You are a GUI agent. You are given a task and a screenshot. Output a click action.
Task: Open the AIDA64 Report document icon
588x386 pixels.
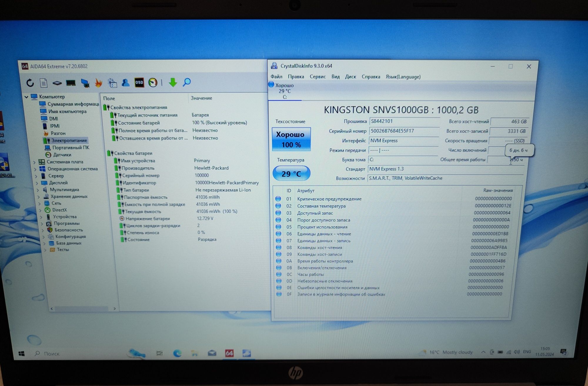(44, 83)
